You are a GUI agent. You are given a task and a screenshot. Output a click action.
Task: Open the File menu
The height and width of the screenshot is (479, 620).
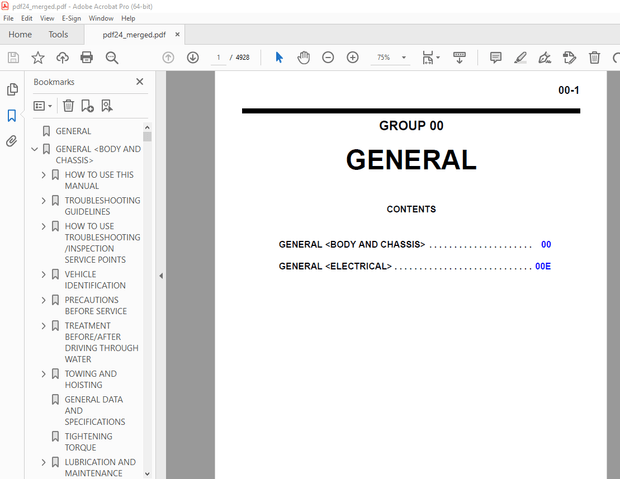click(x=8, y=18)
